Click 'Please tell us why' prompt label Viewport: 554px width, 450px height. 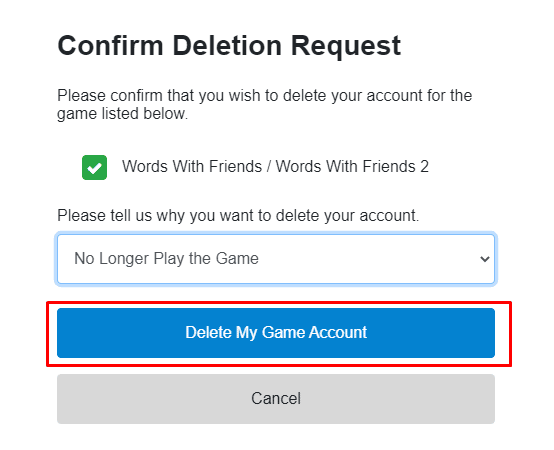[x=238, y=215]
